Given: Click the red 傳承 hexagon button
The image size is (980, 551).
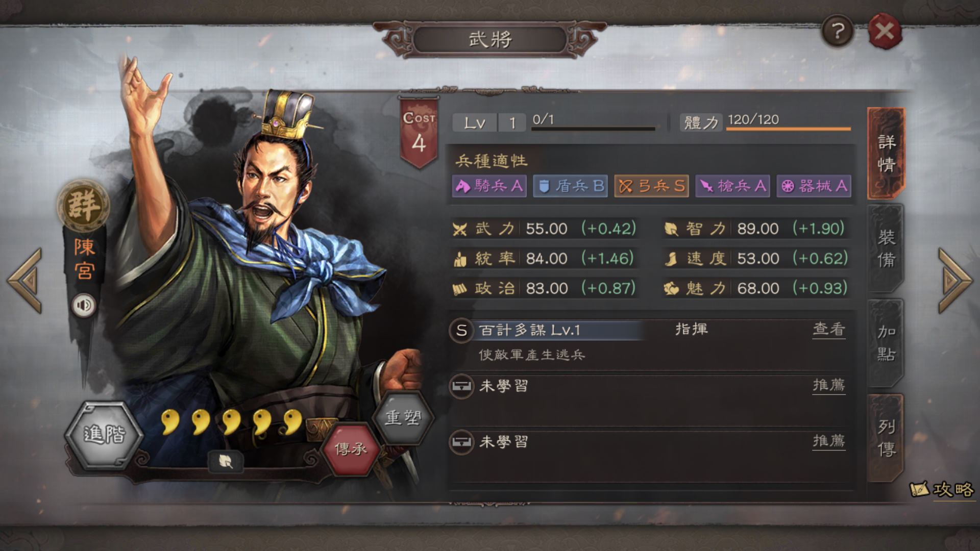Looking at the screenshot, I should click(x=351, y=448).
